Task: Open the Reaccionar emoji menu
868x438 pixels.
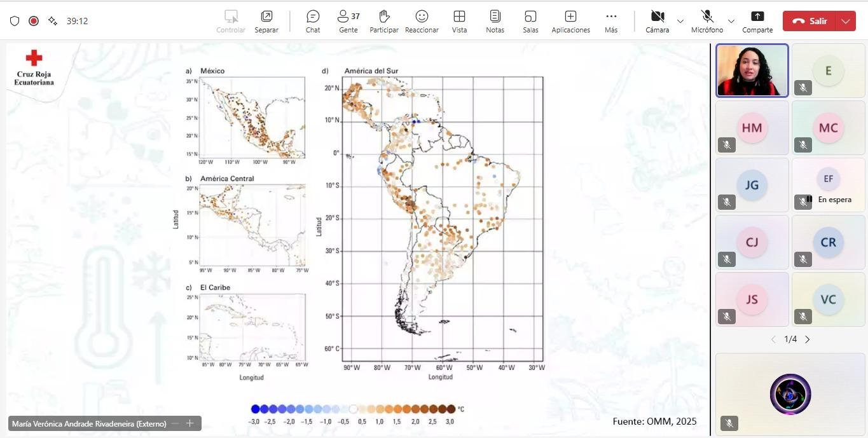Action: (x=422, y=21)
